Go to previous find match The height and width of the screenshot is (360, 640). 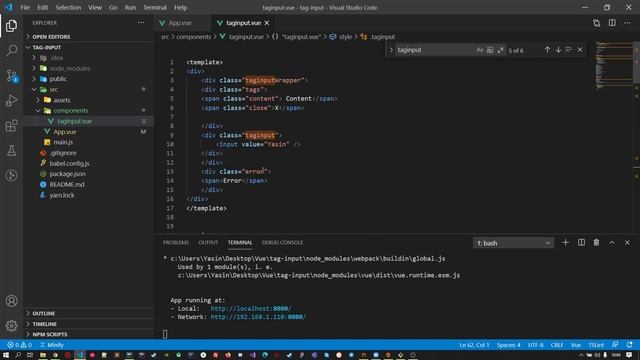tap(547, 50)
